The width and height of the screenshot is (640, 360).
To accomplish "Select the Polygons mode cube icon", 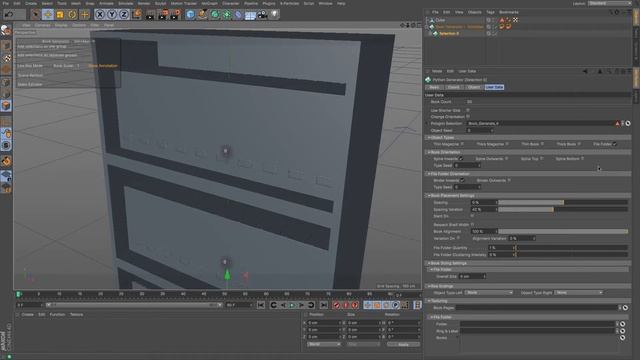I will (x=6, y=106).
